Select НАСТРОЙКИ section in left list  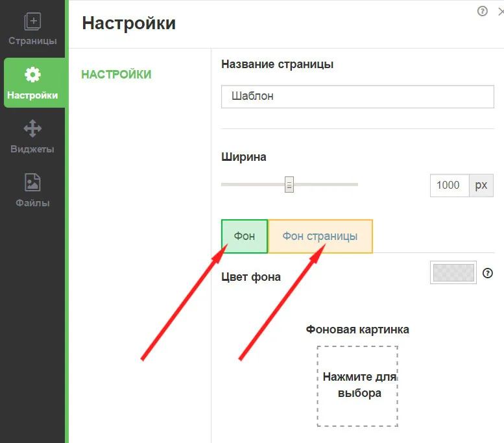(x=116, y=74)
